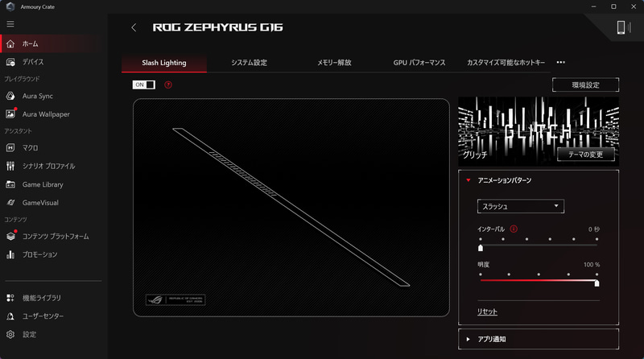644x359 pixels.
Task: Click the 設定 gear icon
Action: coord(10,334)
